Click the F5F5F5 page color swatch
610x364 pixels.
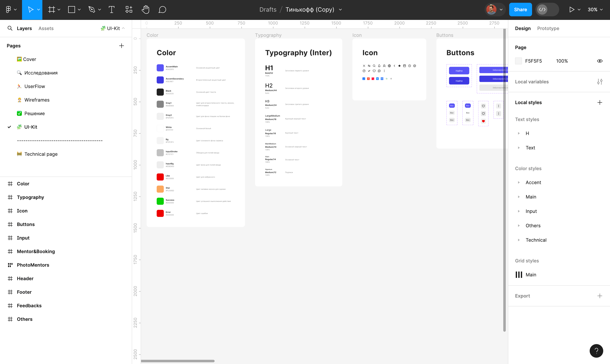point(518,61)
